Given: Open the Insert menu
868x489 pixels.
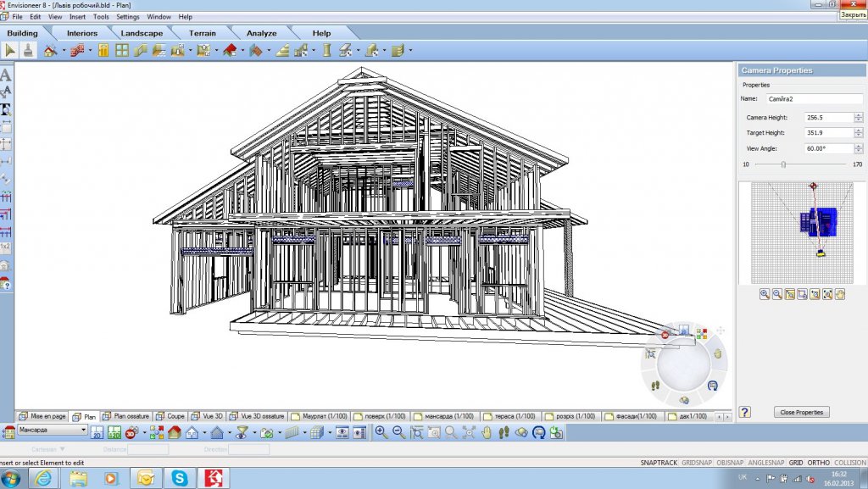Looking at the screenshot, I should pyautogui.click(x=77, y=17).
